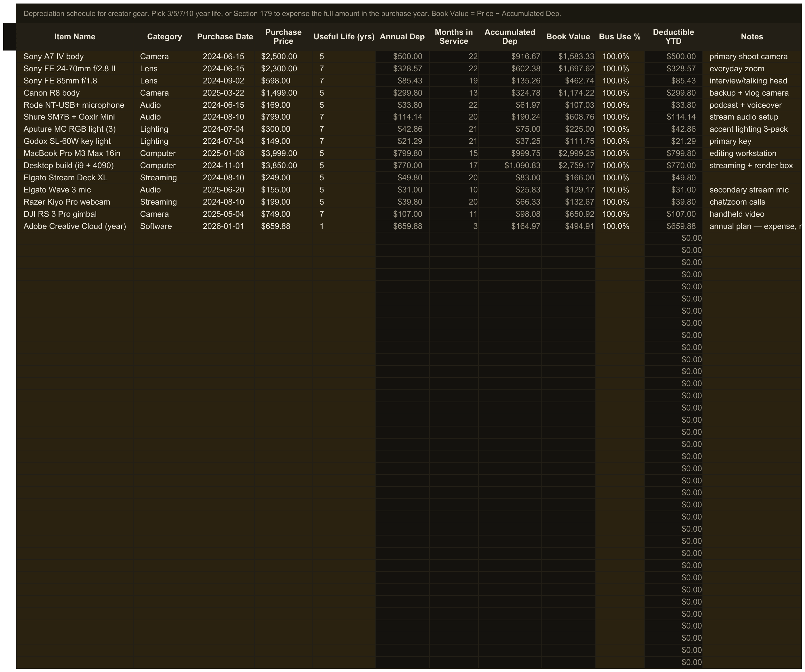
Task: Select the Sony A7 IV body cell
Action: coord(75,57)
